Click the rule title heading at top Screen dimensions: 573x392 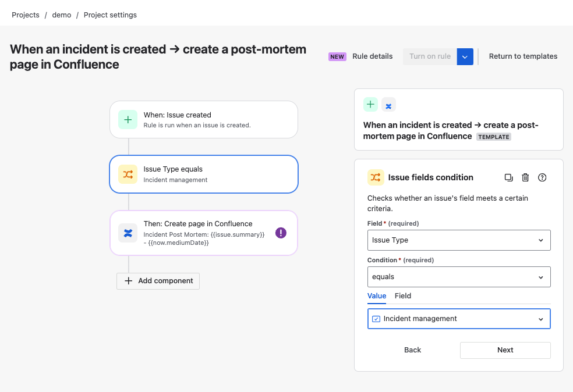[158, 56]
